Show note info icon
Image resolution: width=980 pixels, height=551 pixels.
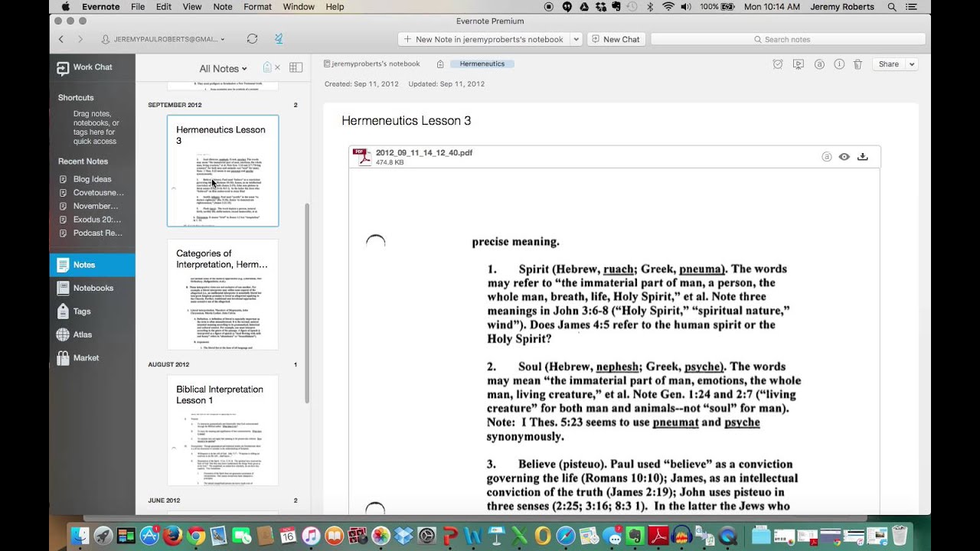pos(839,64)
